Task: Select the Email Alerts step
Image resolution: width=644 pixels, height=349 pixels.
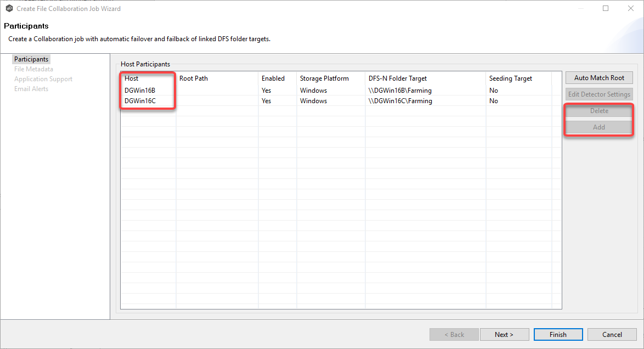Action: point(31,88)
